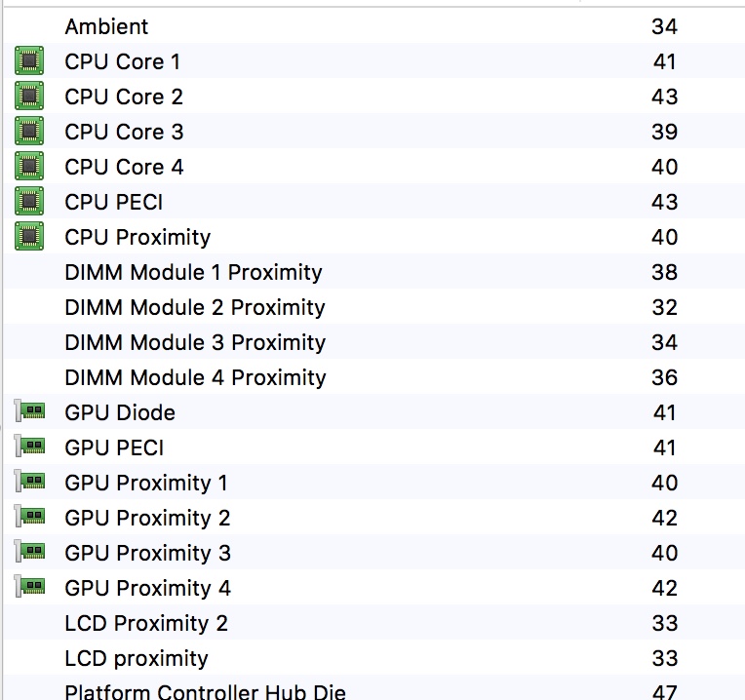Click the GPU Proximity 4 card icon
The height and width of the screenshot is (700, 745).
30,587
